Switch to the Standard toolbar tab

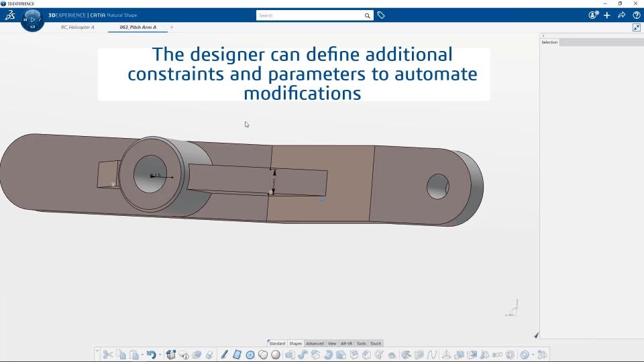pyautogui.click(x=277, y=343)
